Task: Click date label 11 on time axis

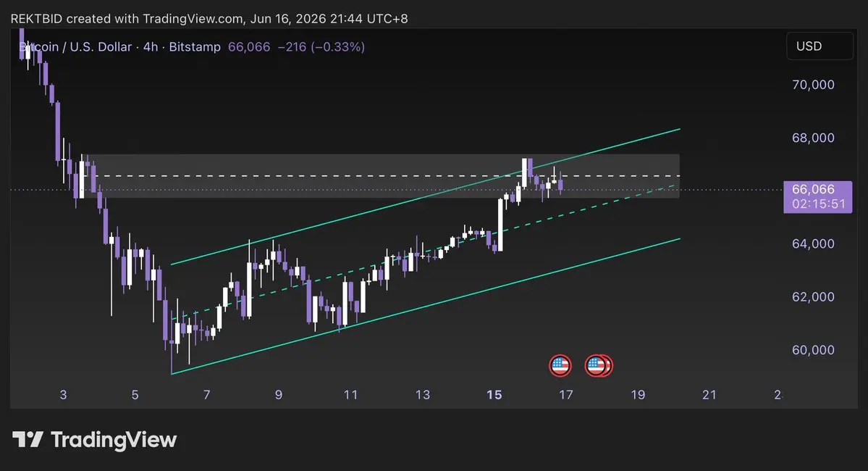Action: (350, 395)
